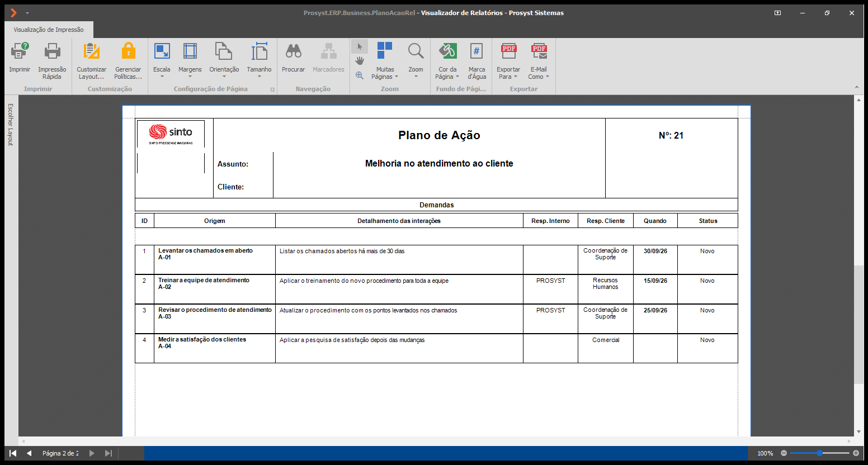The height and width of the screenshot is (465, 868).
Task: Open Exportar Para PDF dropdown
Action: 508,60
